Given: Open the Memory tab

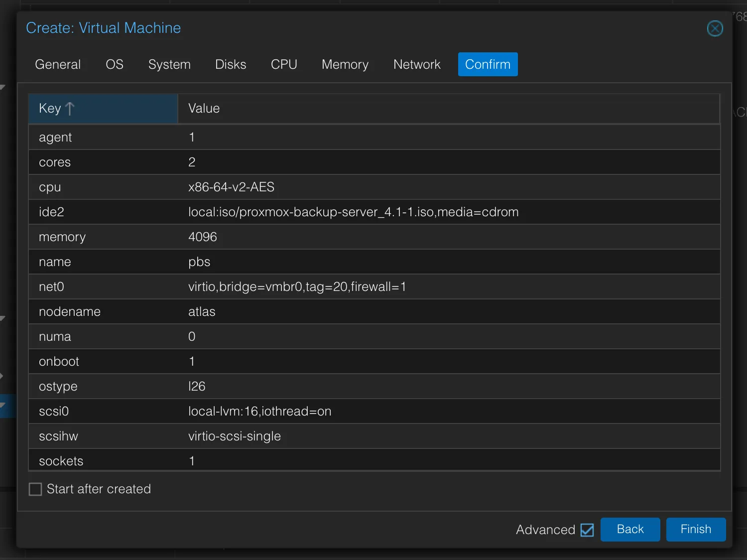Looking at the screenshot, I should point(345,64).
